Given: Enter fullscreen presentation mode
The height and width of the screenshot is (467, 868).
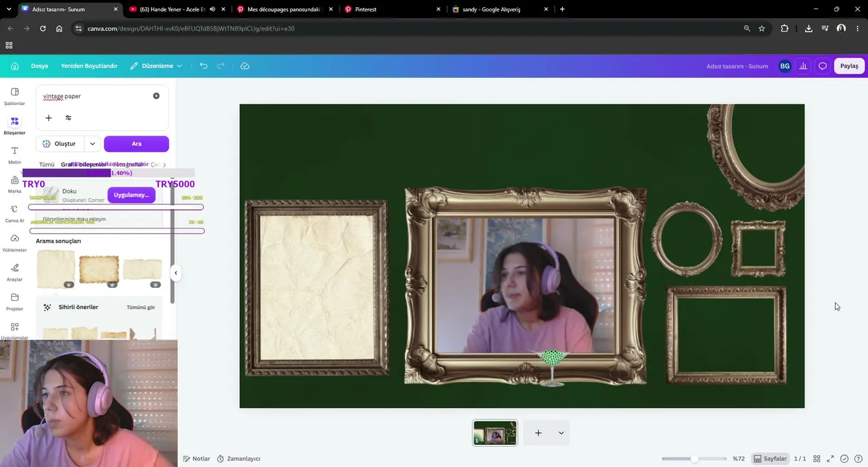Looking at the screenshot, I should tap(830, 459).
